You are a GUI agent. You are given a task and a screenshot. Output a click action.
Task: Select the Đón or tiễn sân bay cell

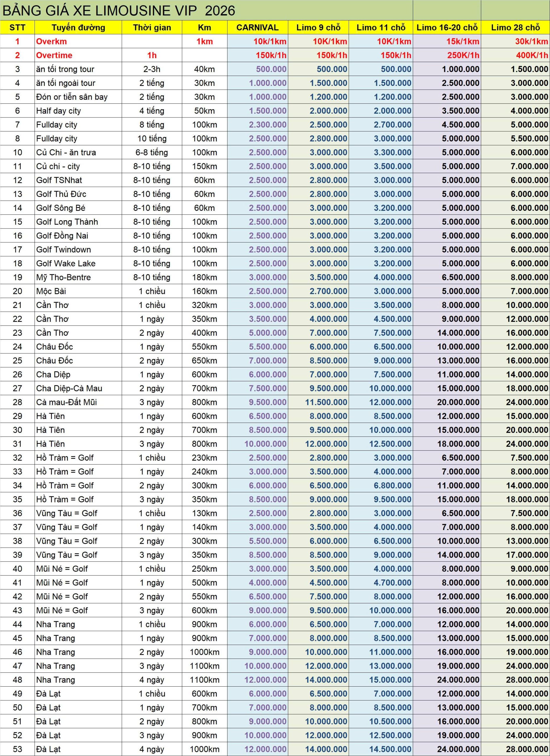tap(72, 97)
